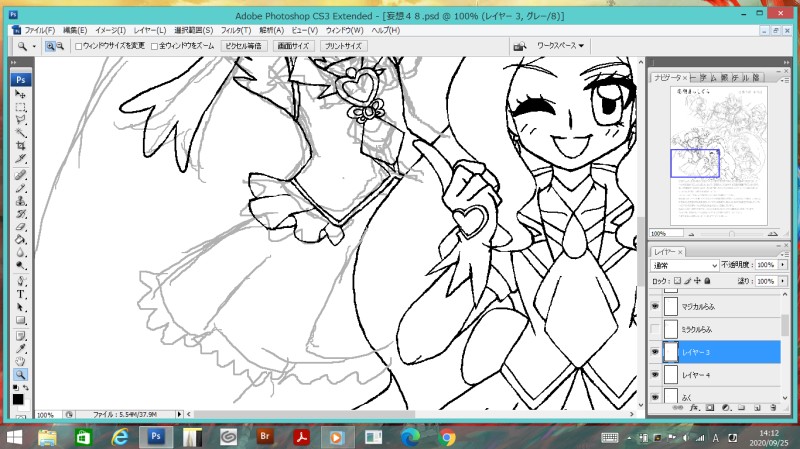
Task: Open the Layers panel options menu
Action: 783,253
